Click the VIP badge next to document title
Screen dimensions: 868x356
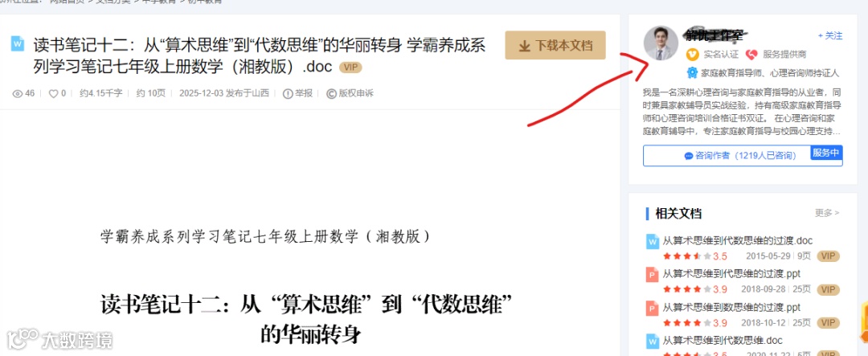tap(350, 68)
